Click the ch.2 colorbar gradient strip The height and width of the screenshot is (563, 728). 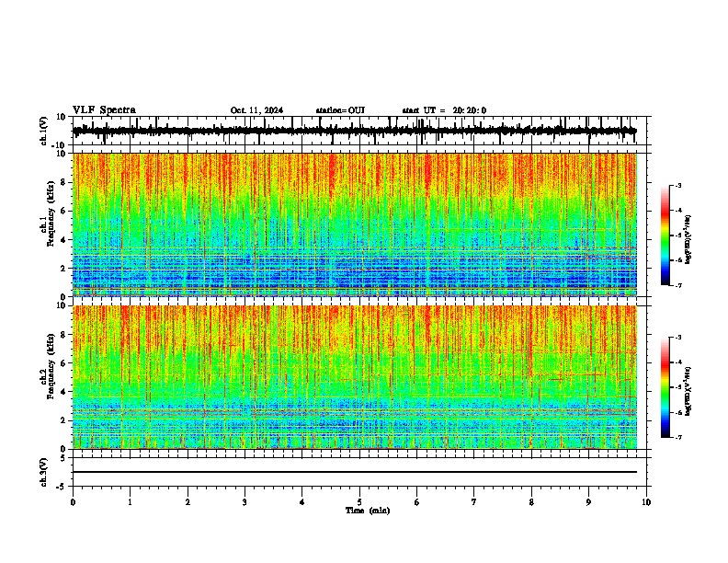pyautogui.click(x=665, y=387)
